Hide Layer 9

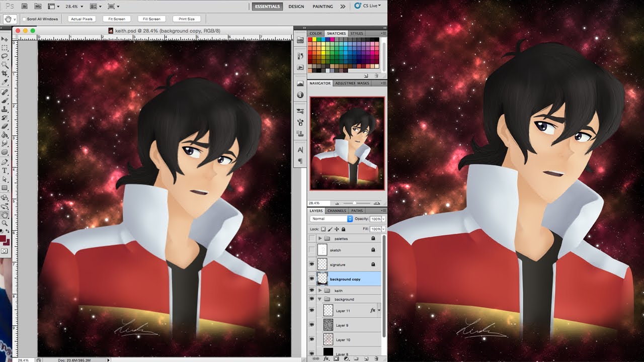[311, 325]
